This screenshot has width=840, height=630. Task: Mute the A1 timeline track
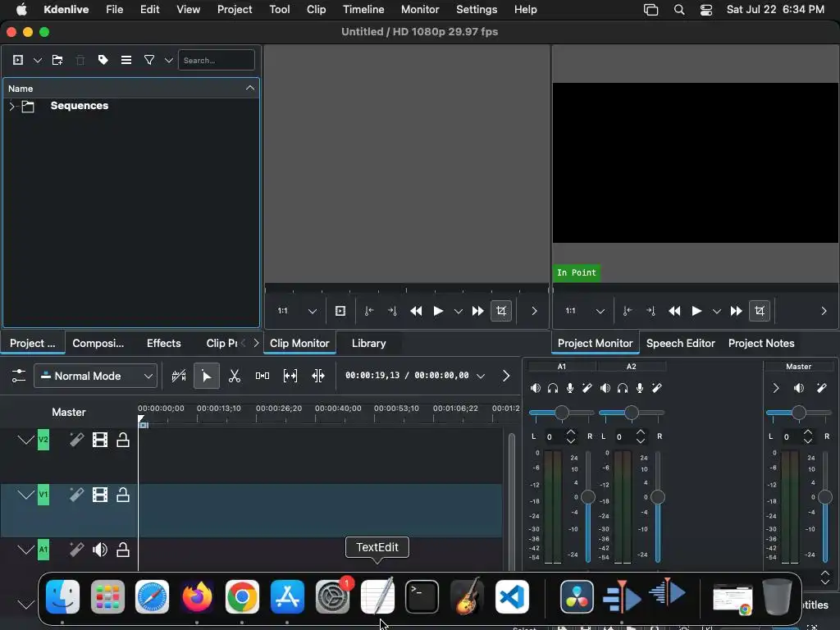99,549
